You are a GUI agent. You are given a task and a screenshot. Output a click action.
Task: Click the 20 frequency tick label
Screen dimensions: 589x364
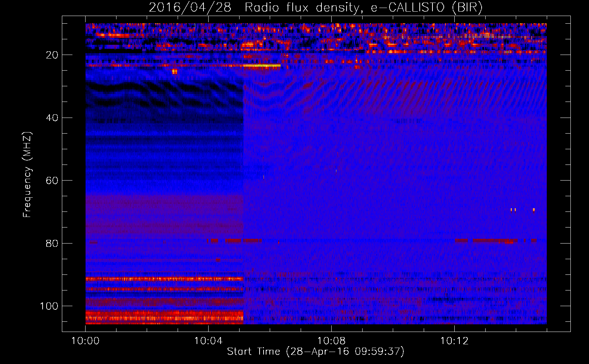(52, 55)
